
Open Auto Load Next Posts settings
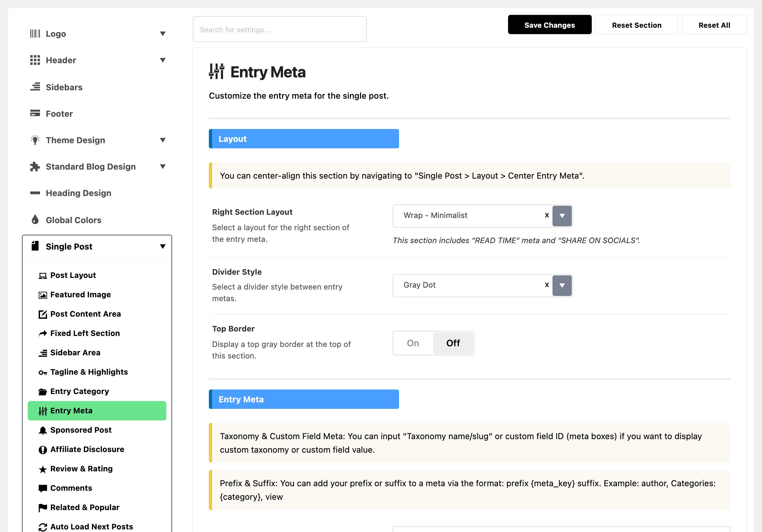pyautogui.click(x=92, y=527)
